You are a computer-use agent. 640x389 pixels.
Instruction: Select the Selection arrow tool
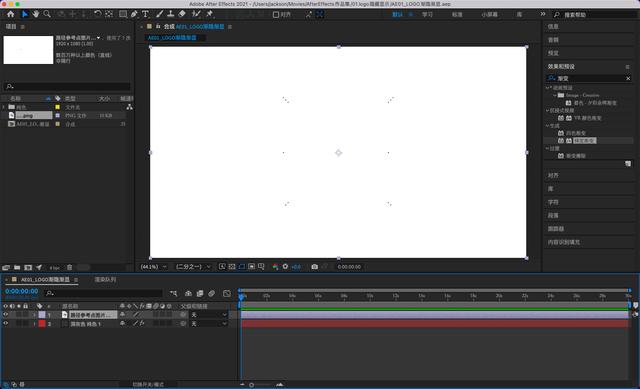point(24,14)
